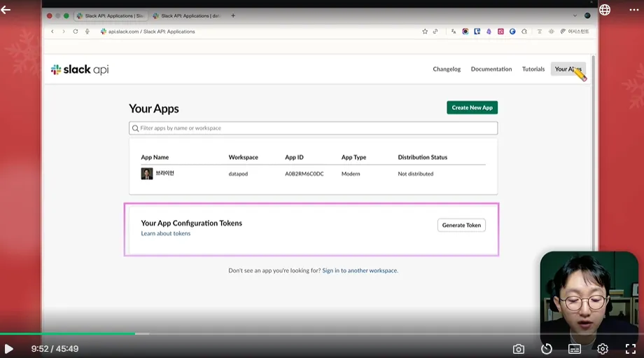Screen dimensions: 644x358
Task: Click the 브라이언 app avatar thumbnail
Action: coord(146,174)
